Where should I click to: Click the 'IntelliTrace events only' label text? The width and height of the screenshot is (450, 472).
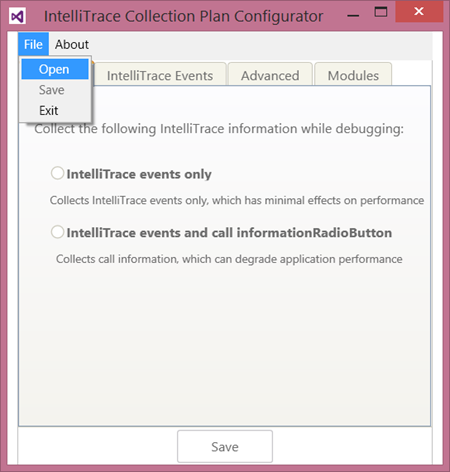pyautogui.click(x=139, y=174)
